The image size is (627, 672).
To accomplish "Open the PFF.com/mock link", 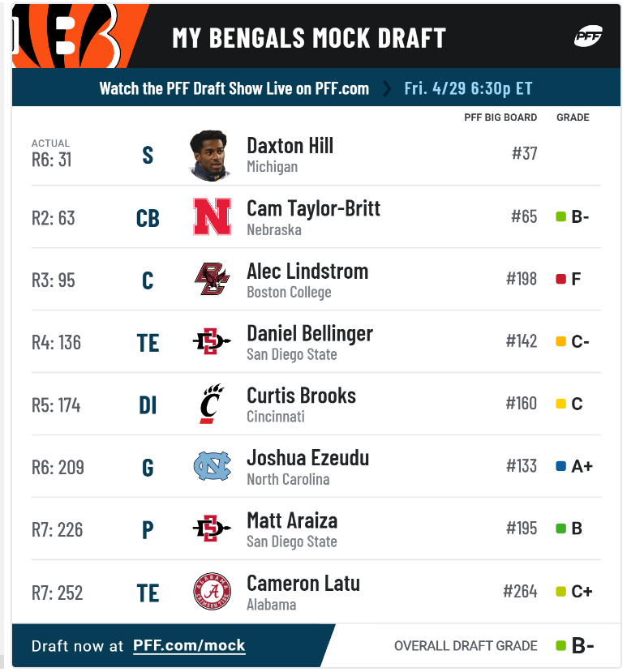I will tap(189, 645).
